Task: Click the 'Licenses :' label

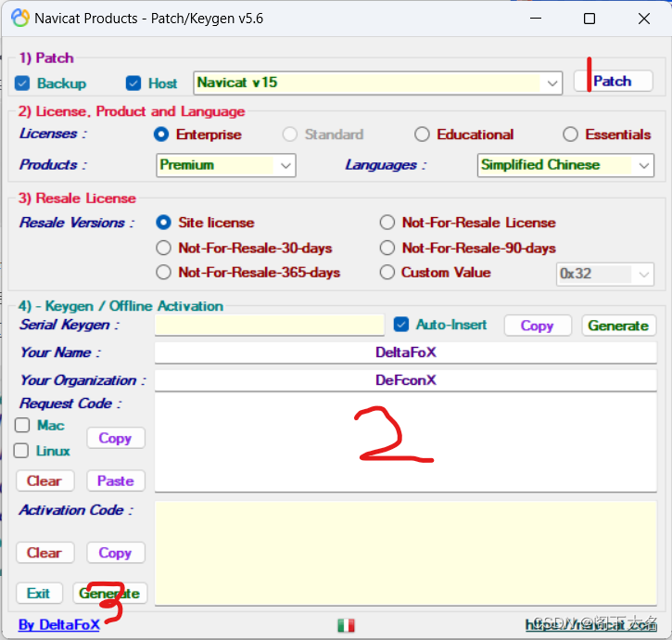Action: click(53, 134)
